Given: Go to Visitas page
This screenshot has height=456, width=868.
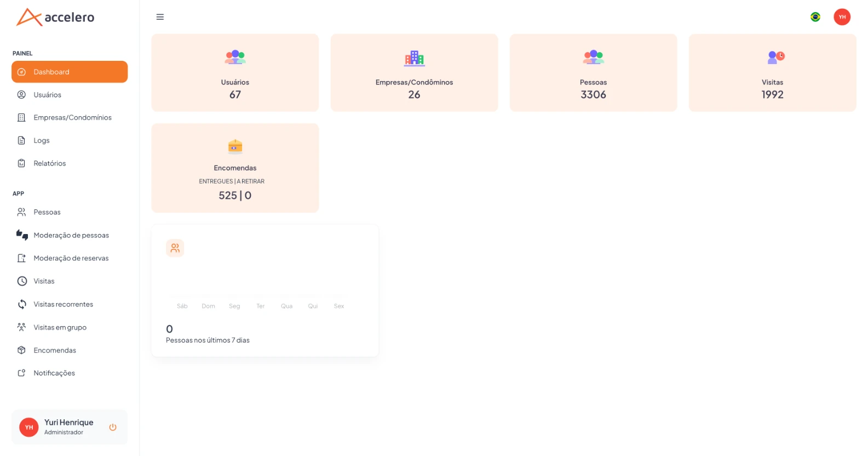Looking at the screenshot, I should coord(70,281).
